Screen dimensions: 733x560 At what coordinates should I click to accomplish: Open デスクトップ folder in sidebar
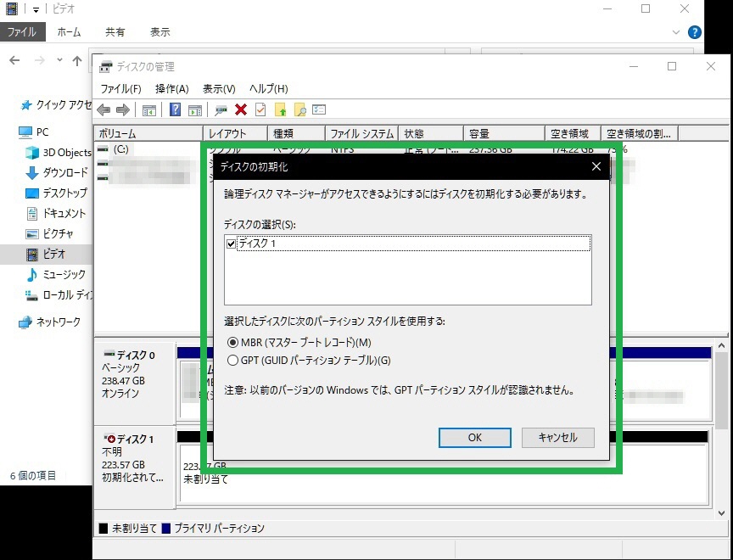56,193
